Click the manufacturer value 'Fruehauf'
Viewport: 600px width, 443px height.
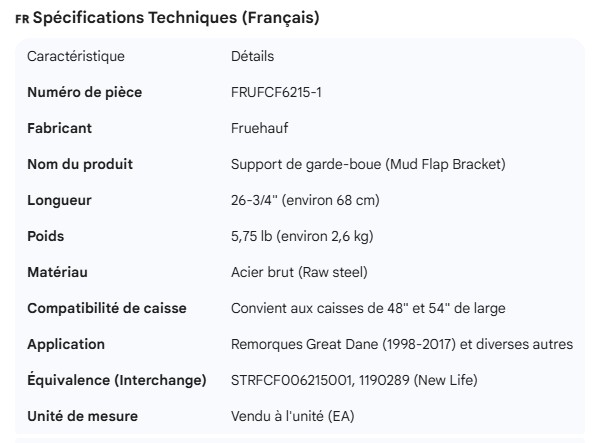[258, 128]
